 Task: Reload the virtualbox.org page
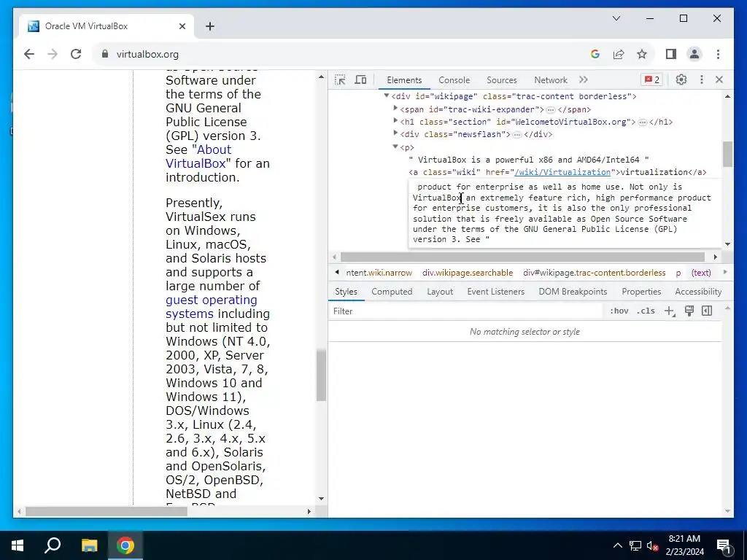coord(76,54)
